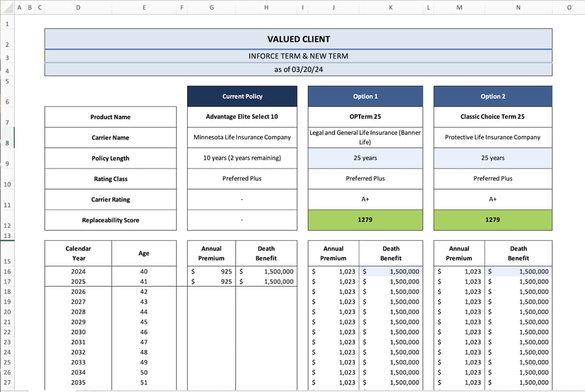Image resolution: width=585 pixels, height=392 pixels.
Task: Click column header K
Action: click(x=390, y=7)
